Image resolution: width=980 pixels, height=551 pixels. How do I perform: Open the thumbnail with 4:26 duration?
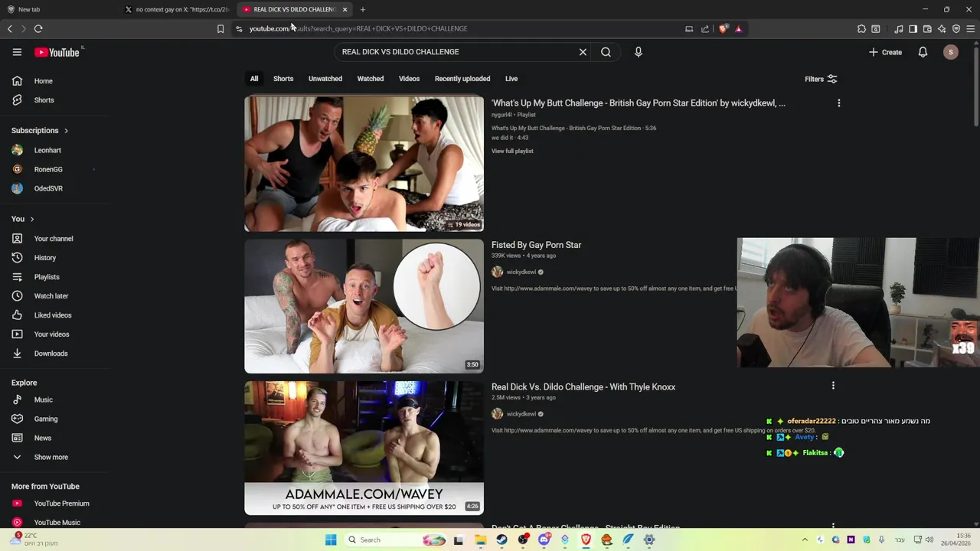pyautogui.click(x=364, y=448)
